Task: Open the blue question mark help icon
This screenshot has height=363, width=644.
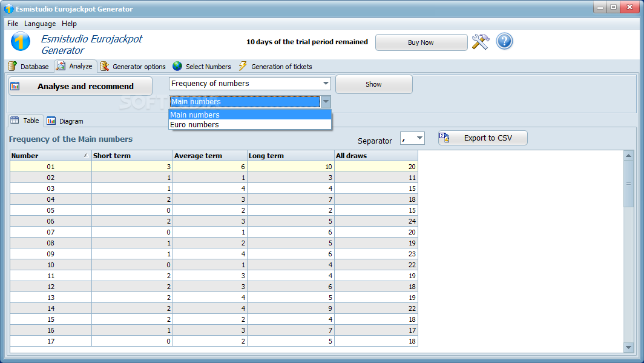Action: click(504, 42)
